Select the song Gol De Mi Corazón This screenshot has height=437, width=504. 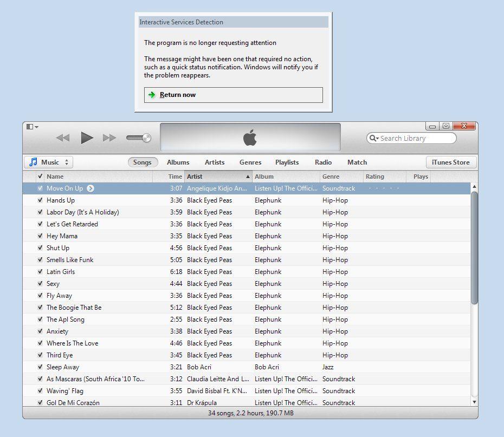point(247,402)
